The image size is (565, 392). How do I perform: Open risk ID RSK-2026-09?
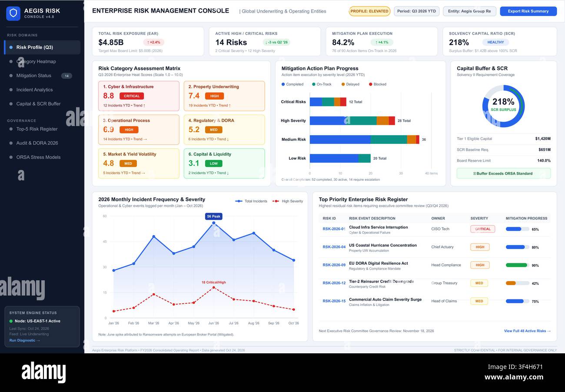pos(334,265)
